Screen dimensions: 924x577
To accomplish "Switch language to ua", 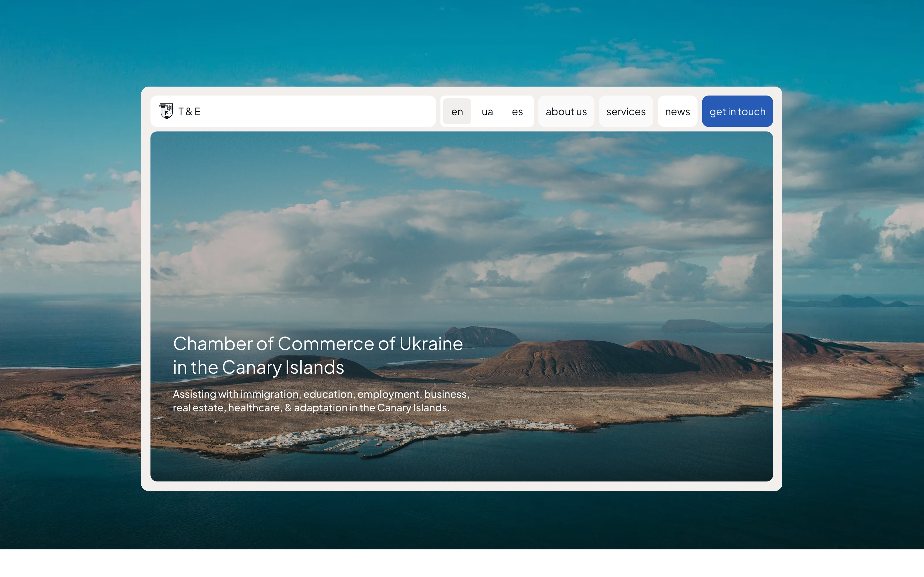I will coord(487,111).
